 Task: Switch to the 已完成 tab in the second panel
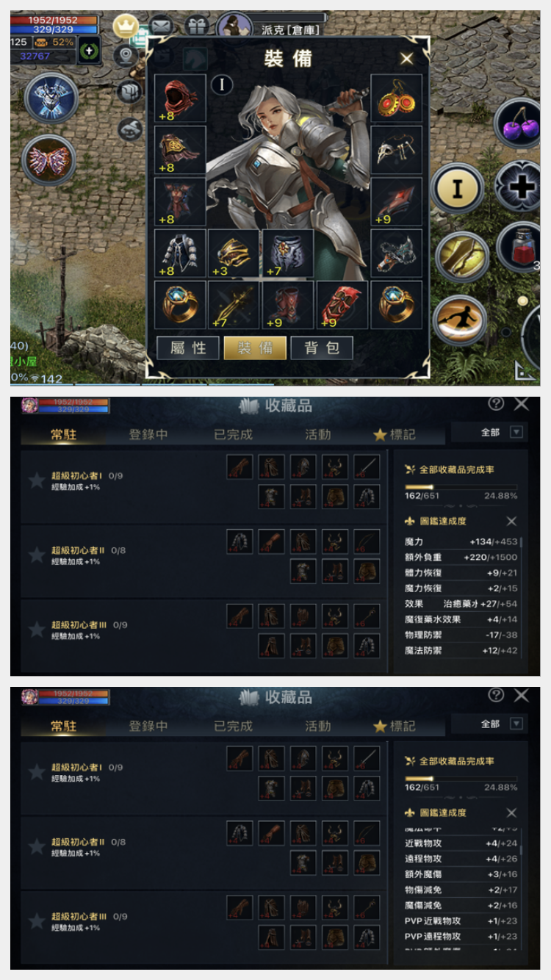pyautogui.click(x=233, y=726)
